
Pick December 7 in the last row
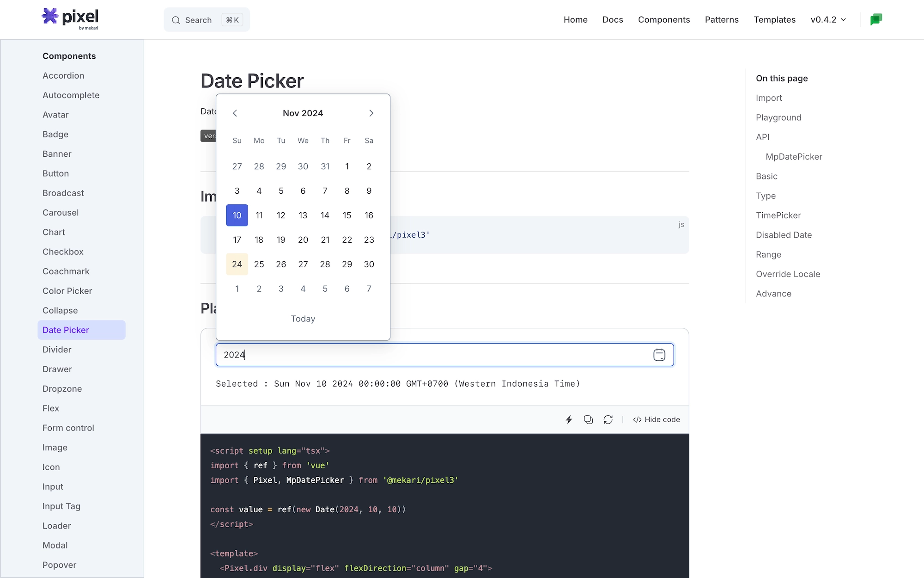[369, 289]
